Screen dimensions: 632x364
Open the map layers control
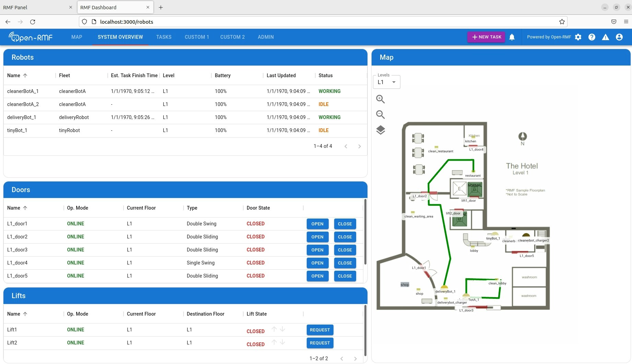381,130
